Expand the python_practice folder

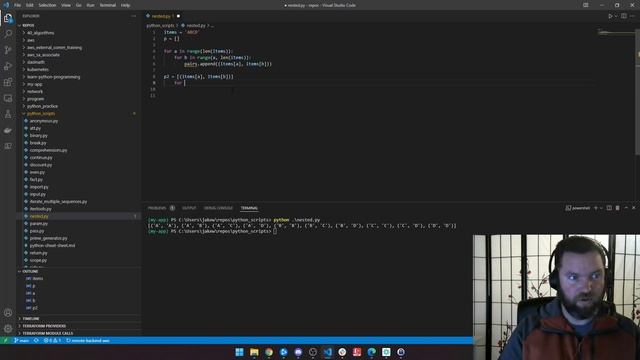(x=42, y=106)
